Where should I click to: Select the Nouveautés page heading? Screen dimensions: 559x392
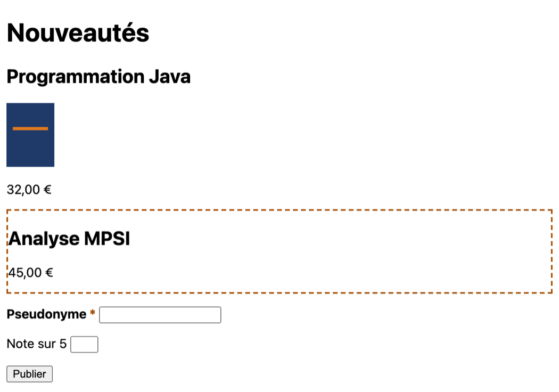[x=78, y=33]
